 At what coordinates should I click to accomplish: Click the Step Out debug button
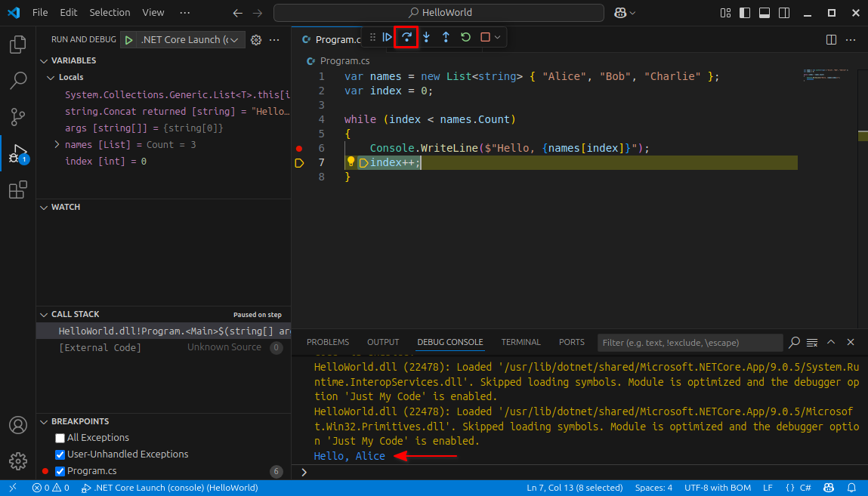(x=446, y=37)
